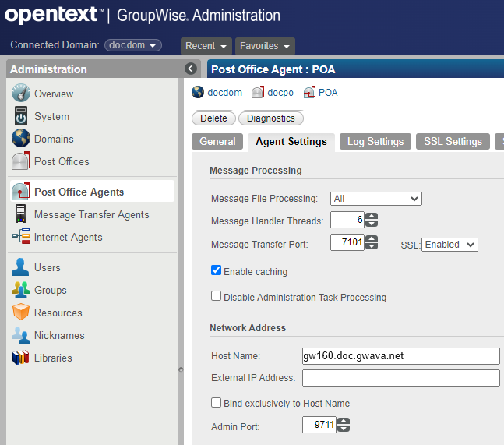Click the Resources box icon
This screenshot has height=445, width=504.
pyautogui.click(x=21, y=313)
